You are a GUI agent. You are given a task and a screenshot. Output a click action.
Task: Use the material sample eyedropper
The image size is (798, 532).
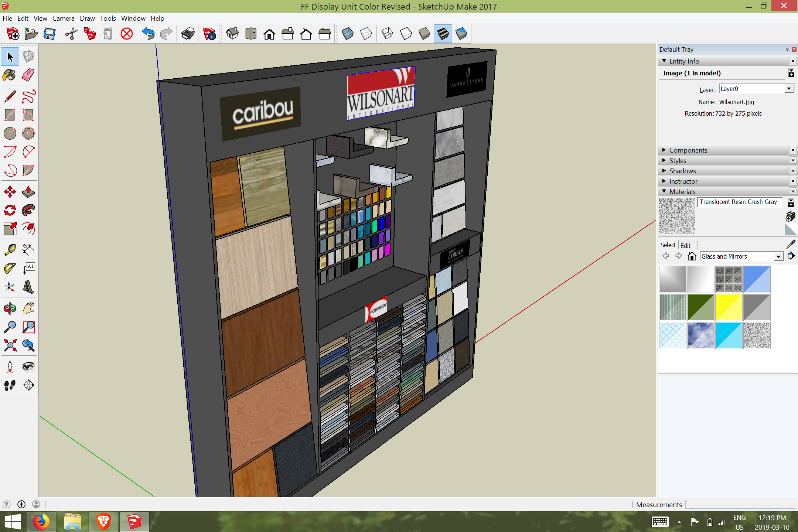791,244
